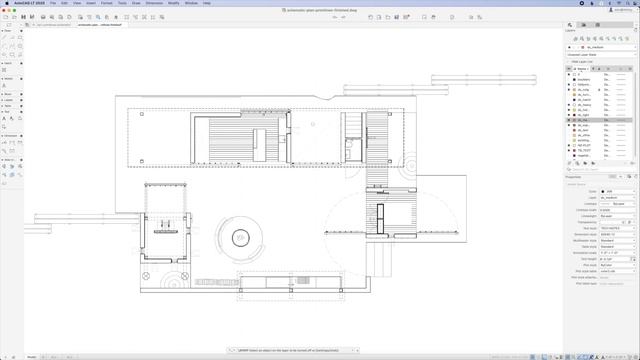The height and width of the screenshot is (360, 640).
Task: Select the existing layer row
Action: coord(600,140)
